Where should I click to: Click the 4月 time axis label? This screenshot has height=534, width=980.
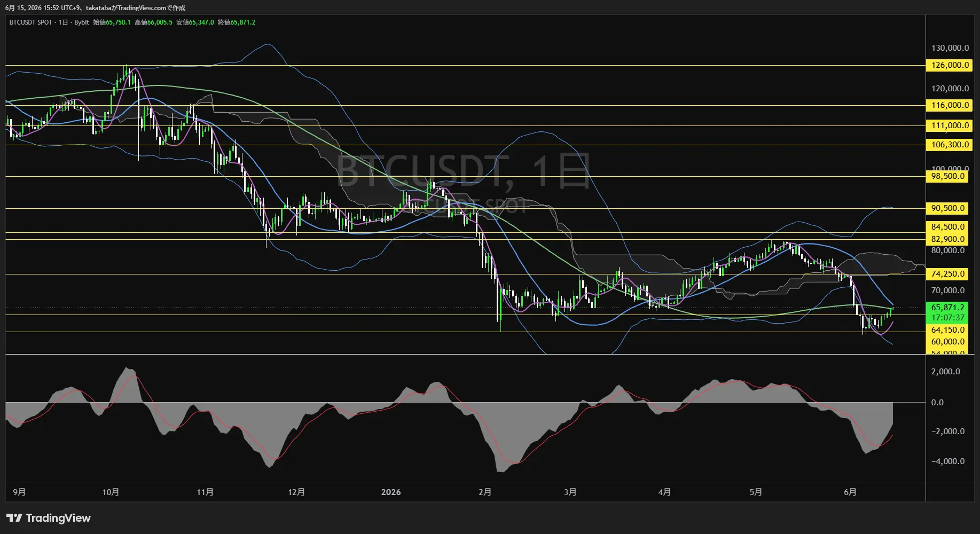click(x=665, y=492)
